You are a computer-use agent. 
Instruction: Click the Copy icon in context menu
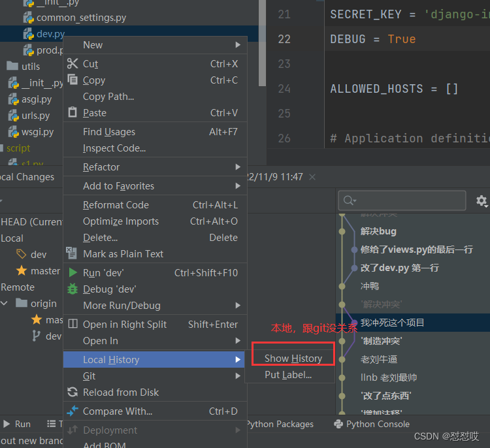(73, 80)
